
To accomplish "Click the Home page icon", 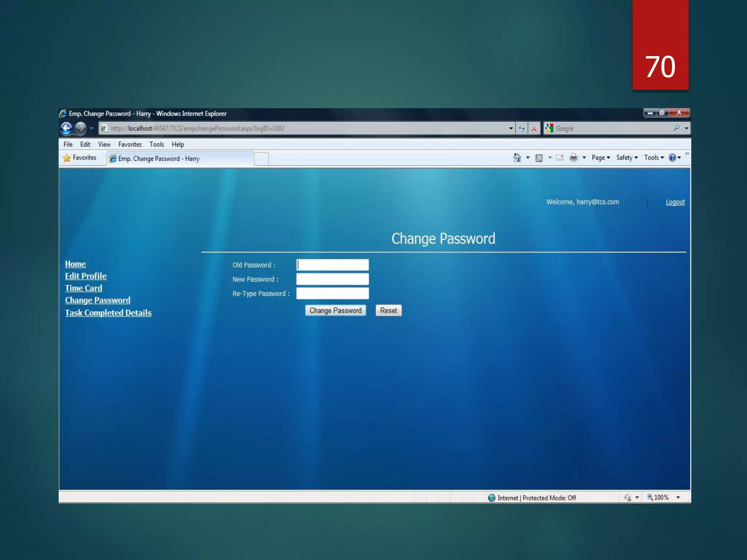I will pos(517,157).
